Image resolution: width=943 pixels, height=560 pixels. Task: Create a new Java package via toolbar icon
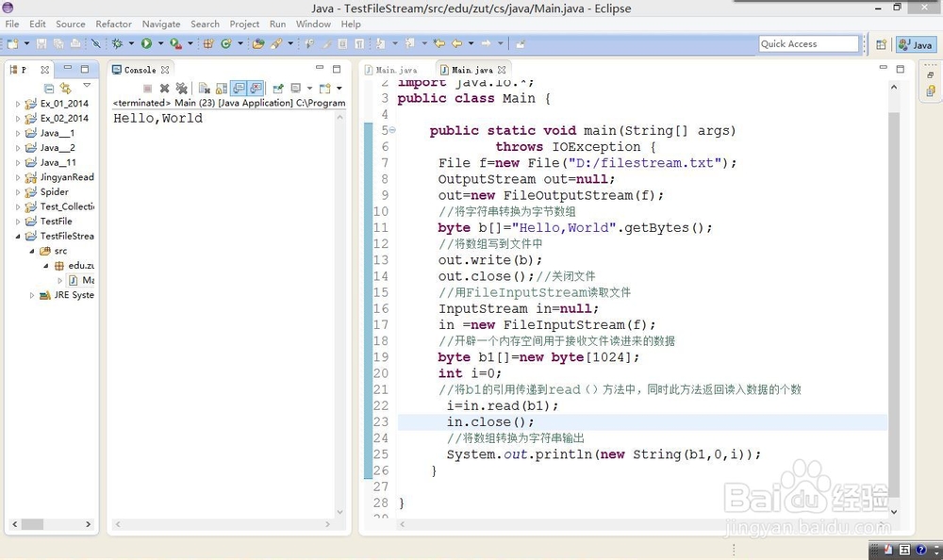click(208, 43)
